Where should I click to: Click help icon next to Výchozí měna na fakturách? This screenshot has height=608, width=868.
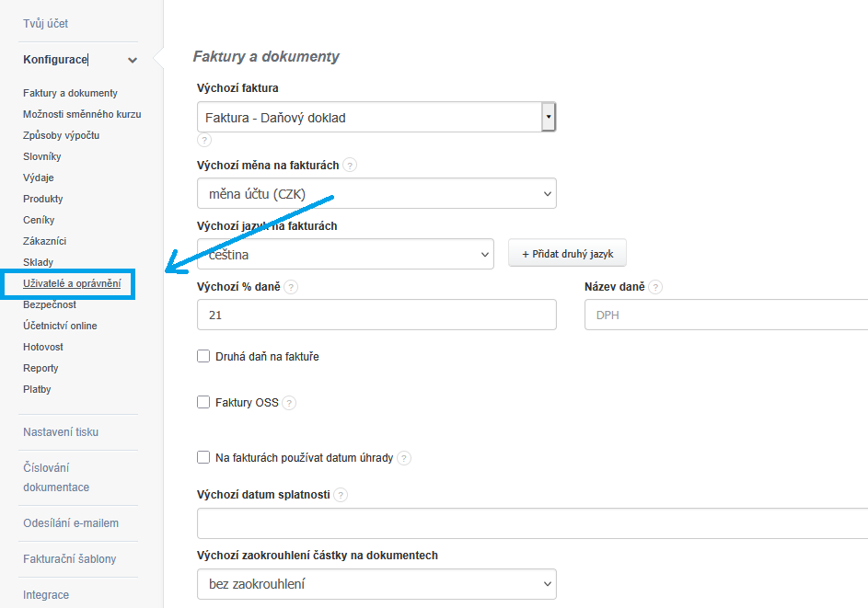(350, 166)
